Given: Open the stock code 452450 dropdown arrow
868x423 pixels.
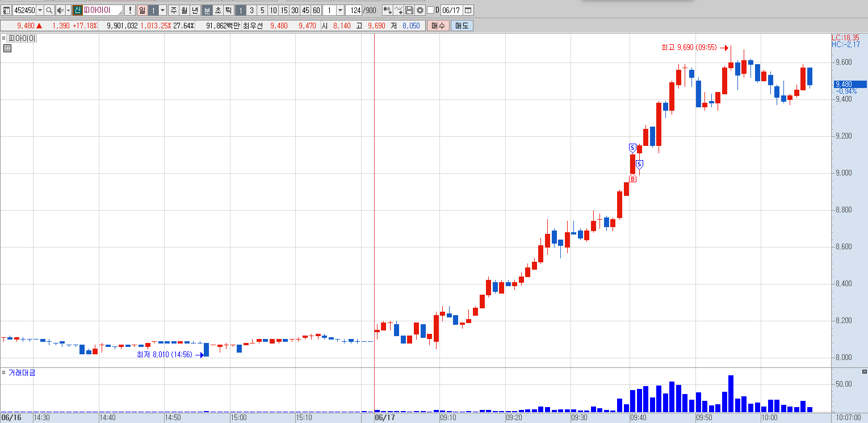Looking at the screenshot, I should point(40,10).
